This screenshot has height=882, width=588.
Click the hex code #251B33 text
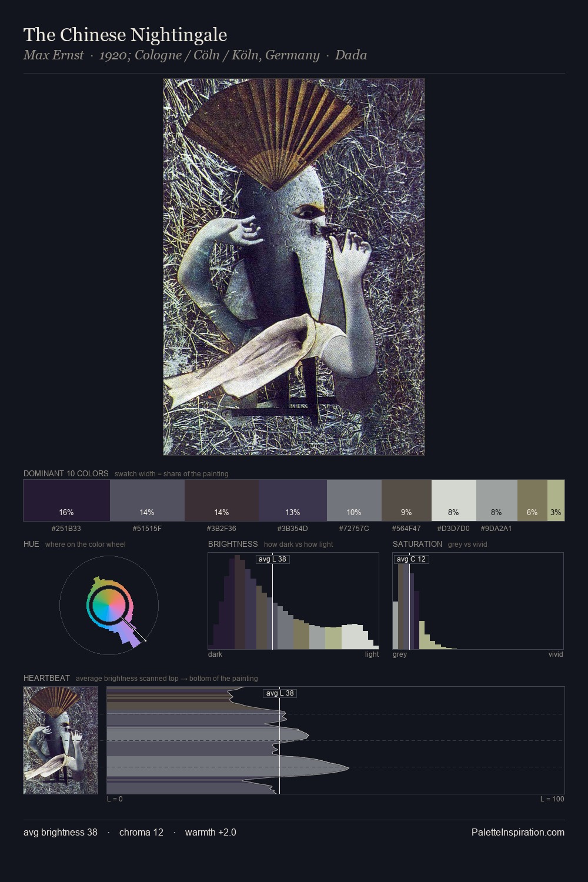tap(66, 528)
